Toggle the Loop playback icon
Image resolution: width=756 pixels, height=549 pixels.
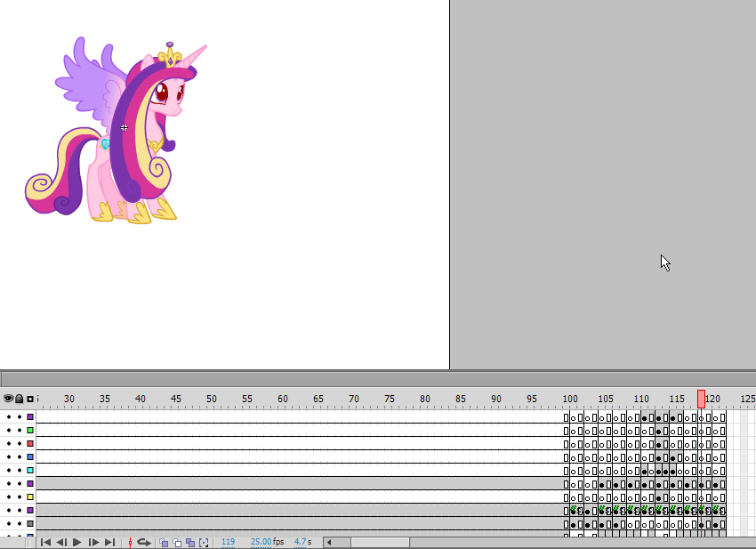[x=143, y=542]
